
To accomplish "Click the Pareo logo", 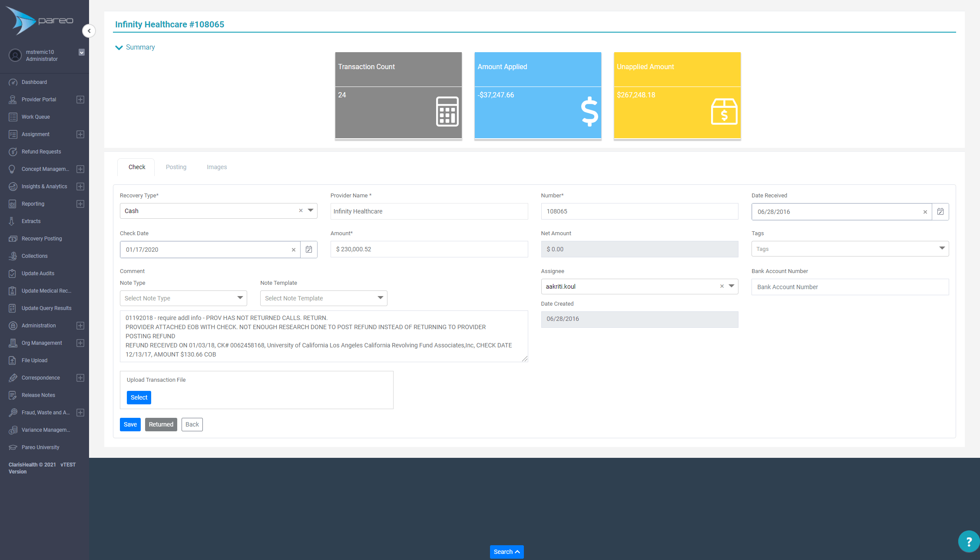I will (40, 20).
